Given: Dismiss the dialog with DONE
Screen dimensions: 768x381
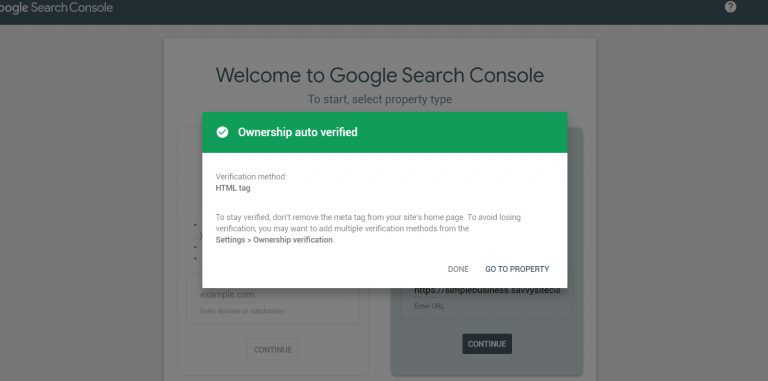Looking at the screenshot, I should click(x=458, y=269).
